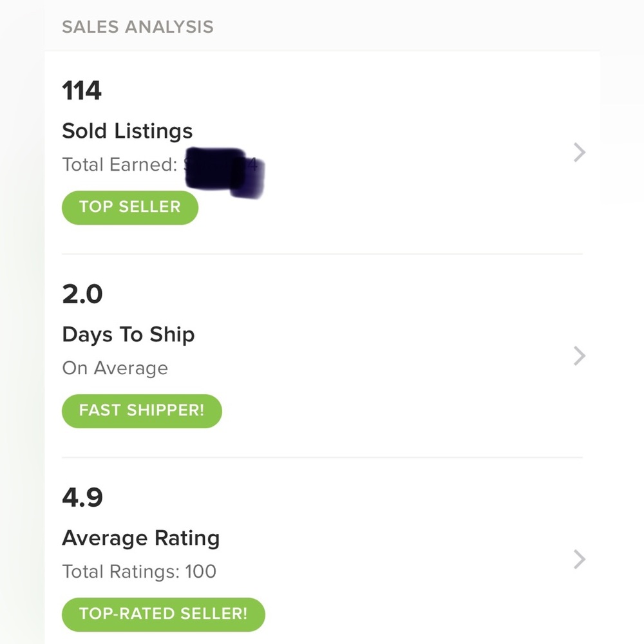Click the blacked-out earnings amount

(x=222, y=171)
